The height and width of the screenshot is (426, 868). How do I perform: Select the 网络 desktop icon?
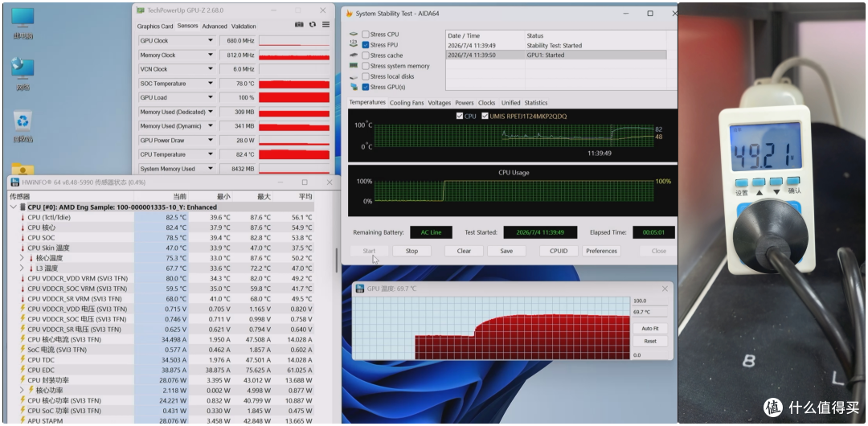click(23, 73)
